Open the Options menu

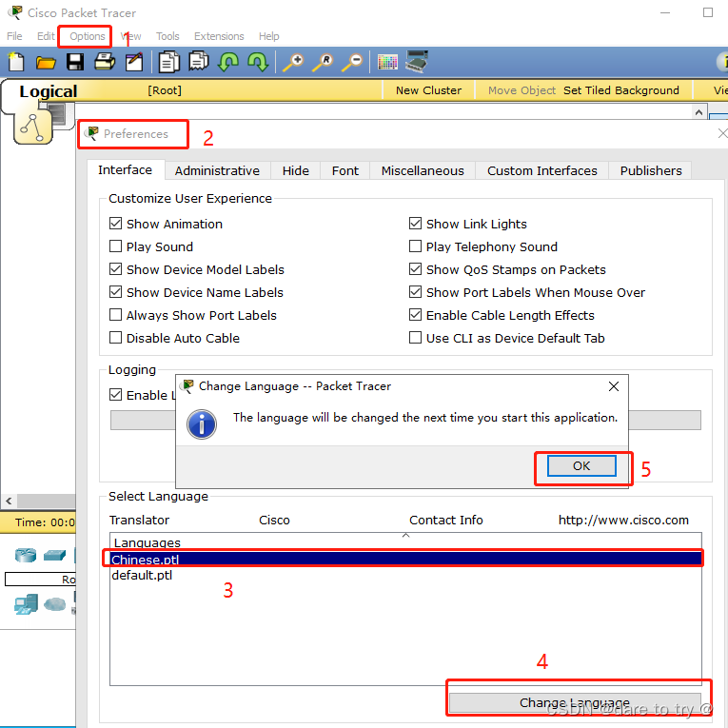tap(88, 36)
